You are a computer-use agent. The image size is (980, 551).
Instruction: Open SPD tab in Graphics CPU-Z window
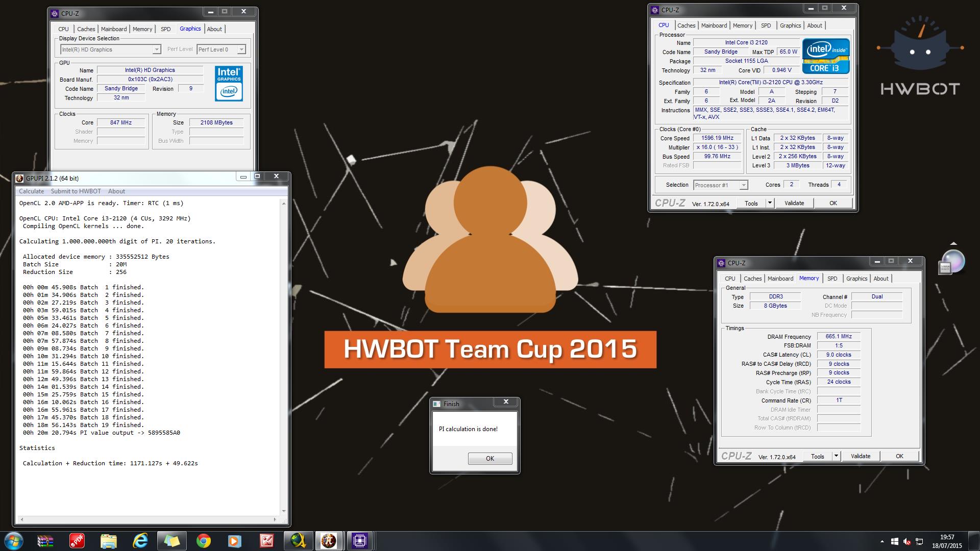[x=165, y=29]
